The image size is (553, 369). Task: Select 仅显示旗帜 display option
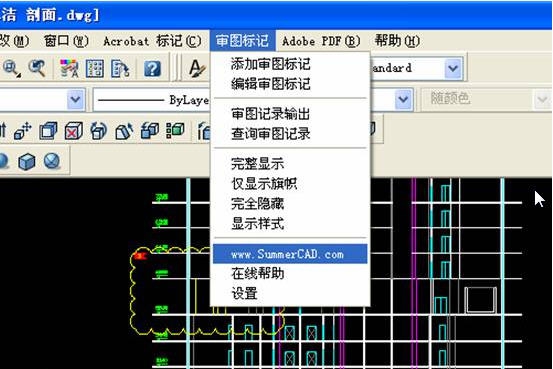[x=290, y=183]
